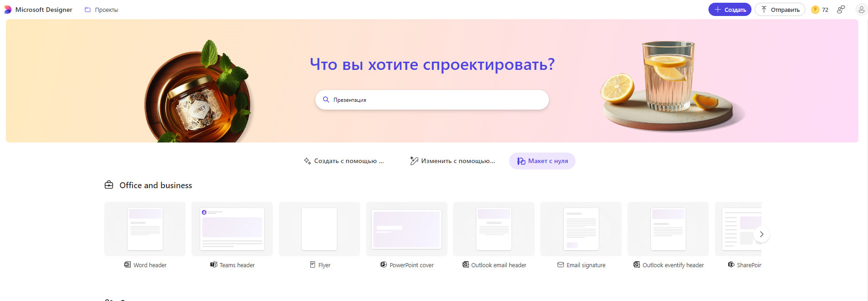The height and width of the screenshot is (301, 868).
Task: Choose the Word header template
Action: pyautogui.click(x=145, y=229)
